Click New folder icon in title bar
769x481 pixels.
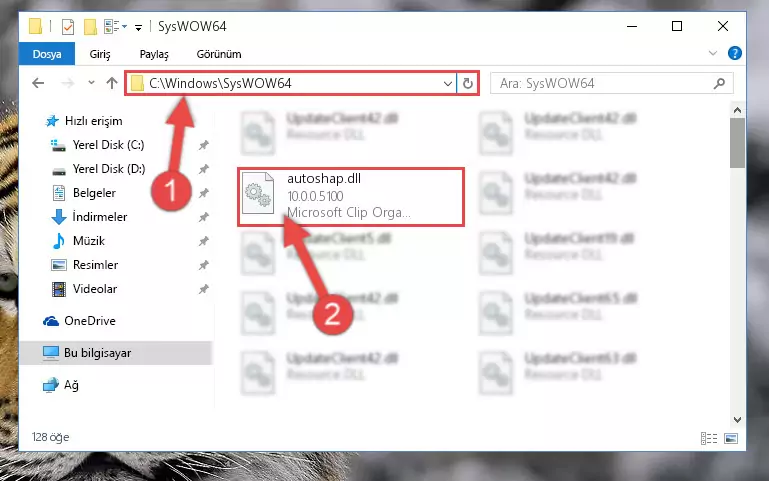90,26
